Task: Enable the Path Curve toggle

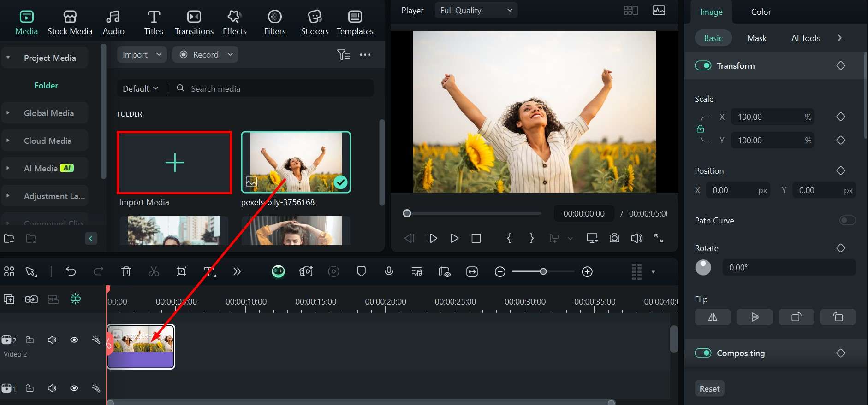Action: pyautogui.click(x=847, y=221)
